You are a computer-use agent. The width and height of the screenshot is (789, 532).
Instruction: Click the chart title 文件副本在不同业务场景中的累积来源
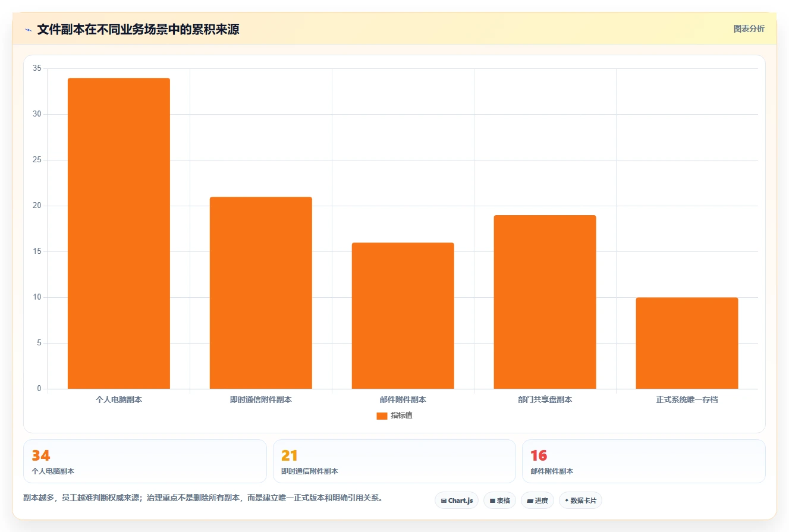click(138, 29)
